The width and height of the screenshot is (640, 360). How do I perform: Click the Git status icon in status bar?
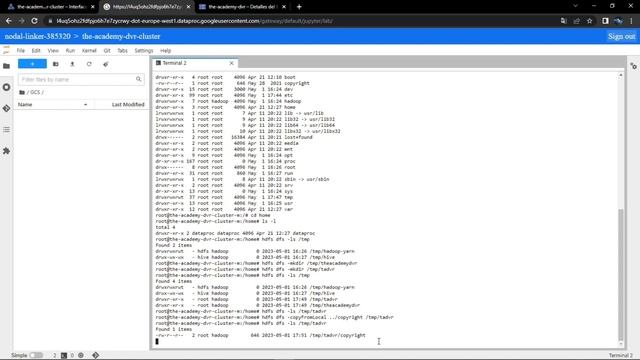point(96,356)
